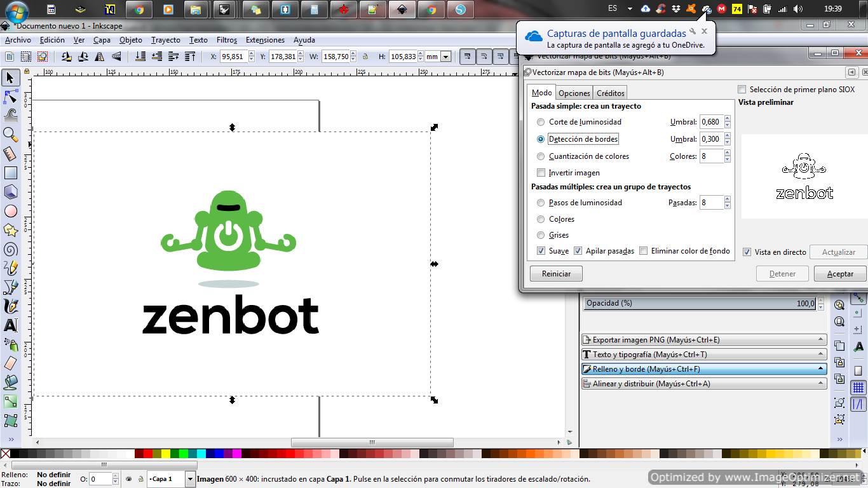The height and width of the screenshot is (488, 868).
Task: Choose the Bezier pen tool
Action: click(x=10, y=287)
